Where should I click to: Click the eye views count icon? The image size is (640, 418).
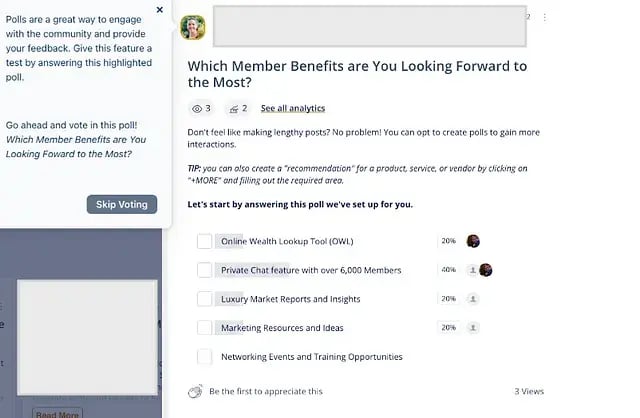pyautogui.click(x=197, y=109)
